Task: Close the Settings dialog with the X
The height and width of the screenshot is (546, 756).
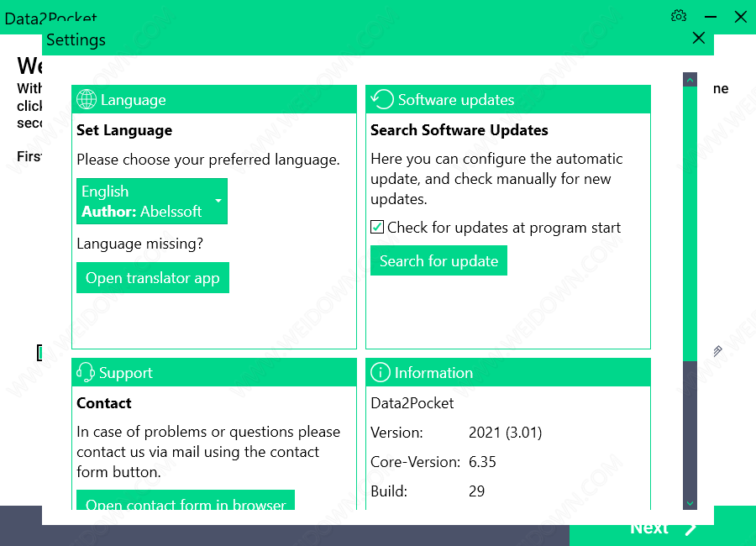Action: [x=698, y=38]
